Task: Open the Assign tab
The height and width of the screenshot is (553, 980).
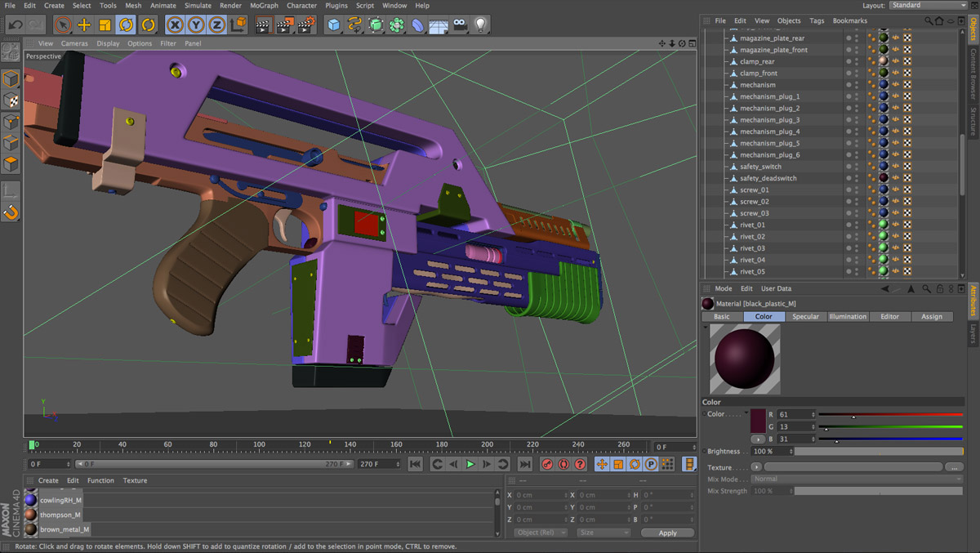Action: coord(932,316)
